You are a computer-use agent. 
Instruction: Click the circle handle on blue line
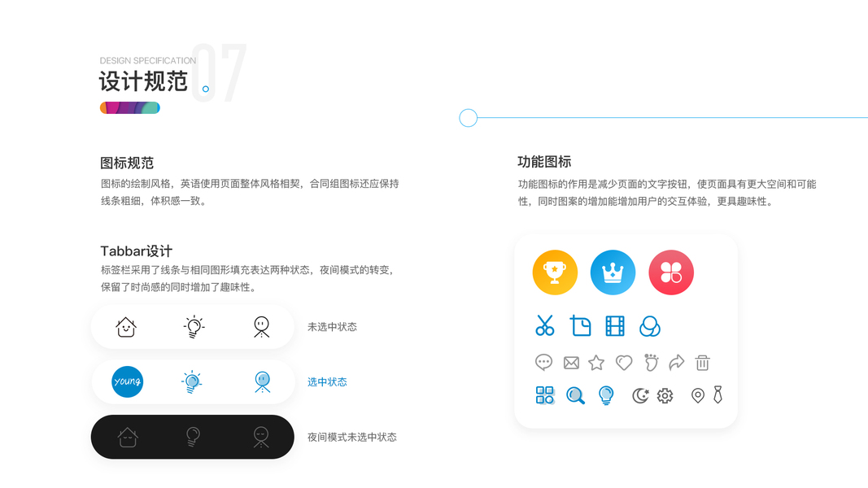tap(469, 118)
